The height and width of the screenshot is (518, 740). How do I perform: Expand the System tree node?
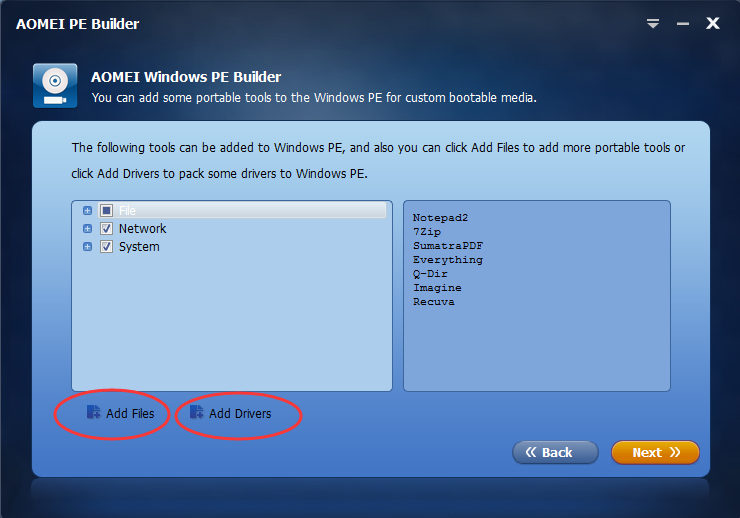pyautogui.click(x=87, y=247)
